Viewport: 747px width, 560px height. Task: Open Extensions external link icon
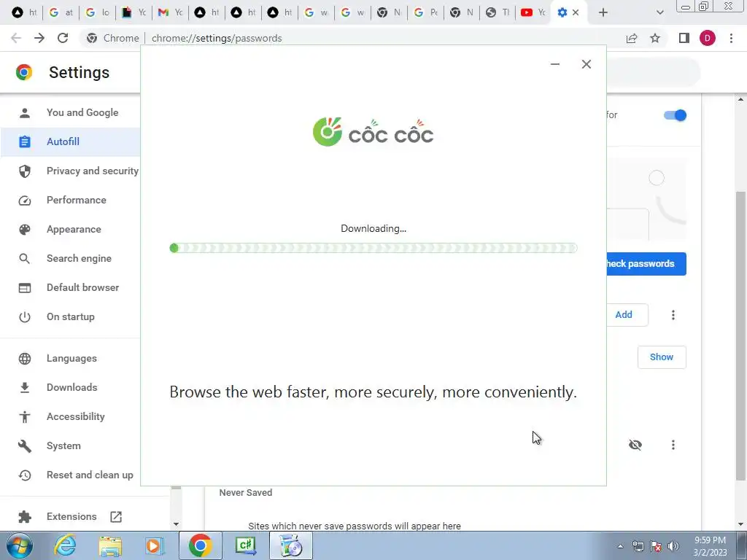[x=116, y=517]
